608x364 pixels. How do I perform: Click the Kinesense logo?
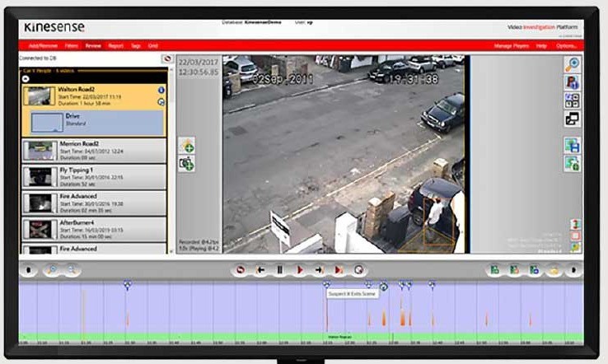[x=54, y=27]
